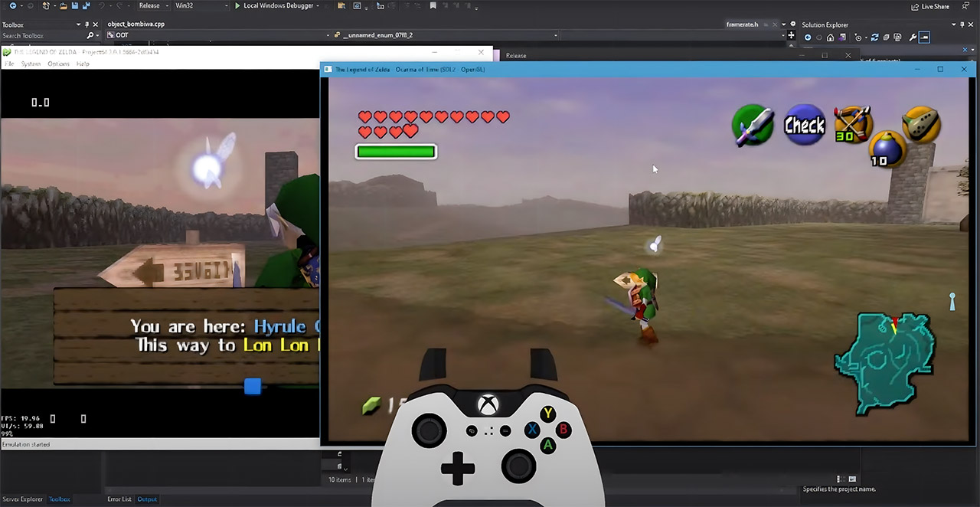The width and height of the screenshot is (980, 507).
Task: Close the Toolbox panel
Action: coord(95,25)
